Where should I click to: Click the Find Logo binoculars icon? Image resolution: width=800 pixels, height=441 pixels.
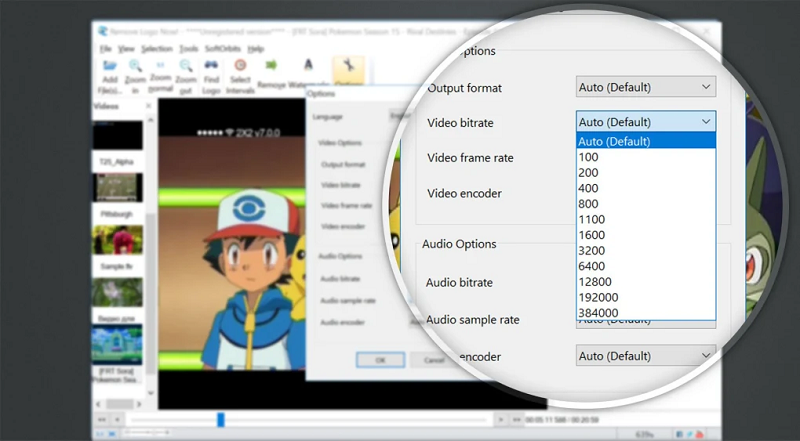coord(211,65)
